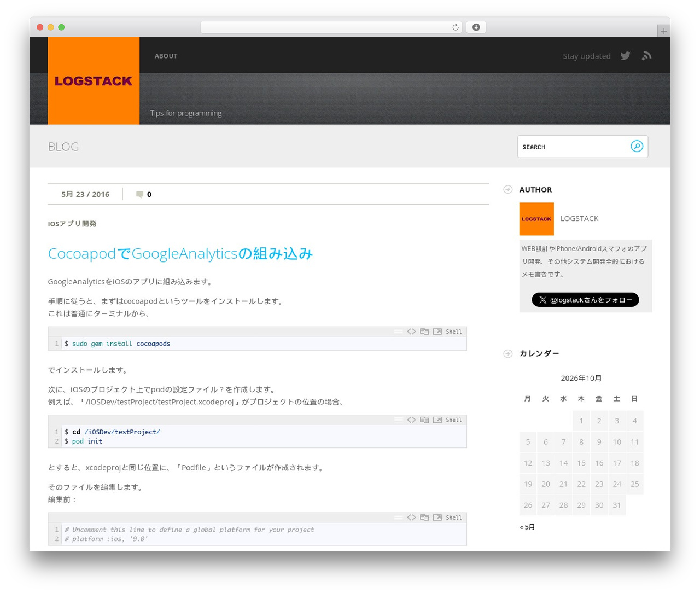Click the LOGSTACK author name in the sidebar

[x=579, y=218]
